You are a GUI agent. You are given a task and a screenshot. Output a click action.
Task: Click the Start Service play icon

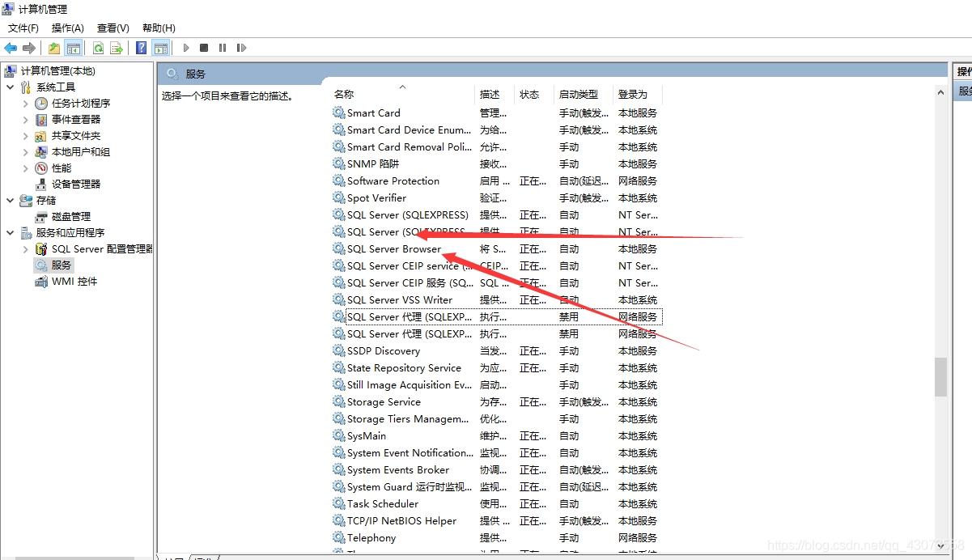tap(186, 48)
